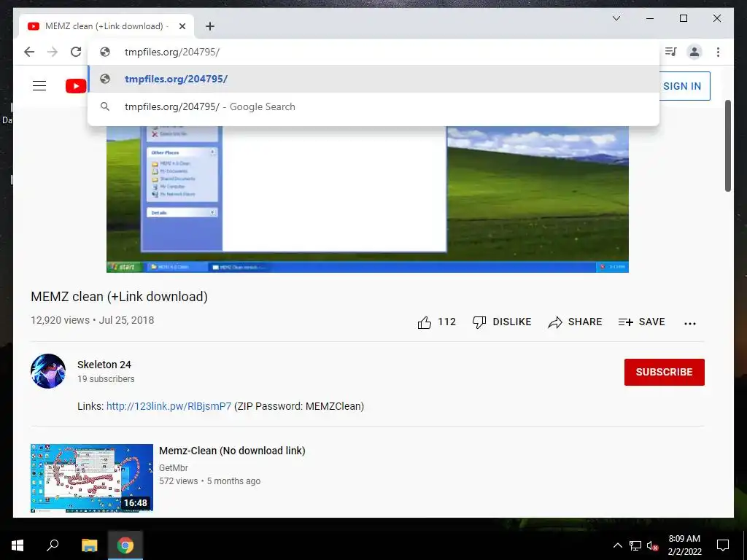Screen dimensions: 747x560
Task: Click the browser back arrow
Action: 29,52
